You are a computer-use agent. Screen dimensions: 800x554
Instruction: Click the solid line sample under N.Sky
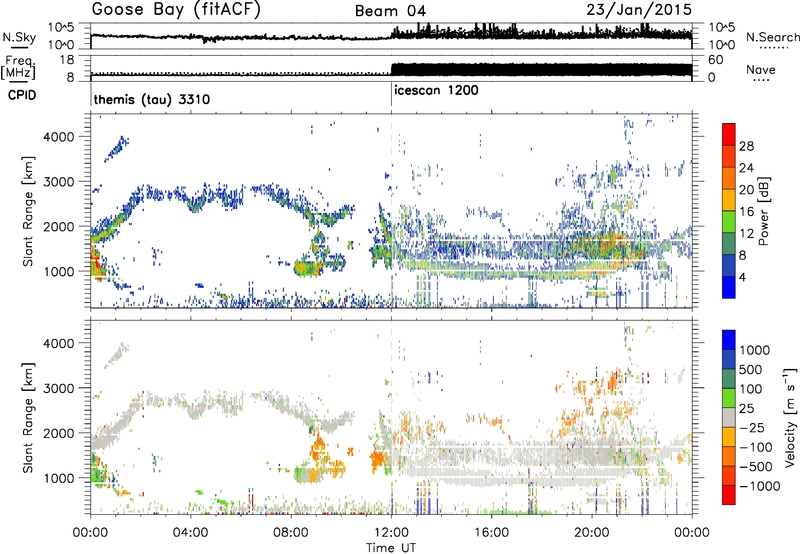(x=19, y=47)
